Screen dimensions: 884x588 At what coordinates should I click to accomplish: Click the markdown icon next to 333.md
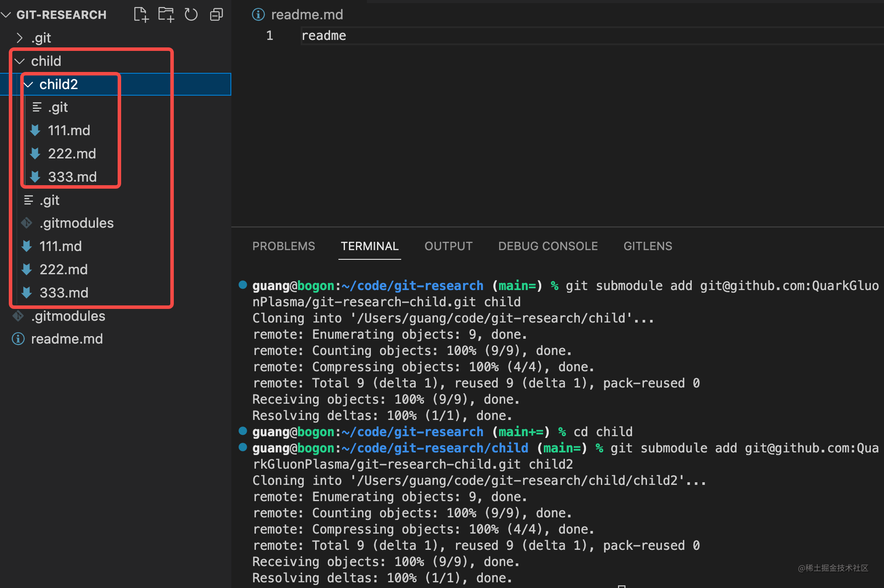[35, 176]
